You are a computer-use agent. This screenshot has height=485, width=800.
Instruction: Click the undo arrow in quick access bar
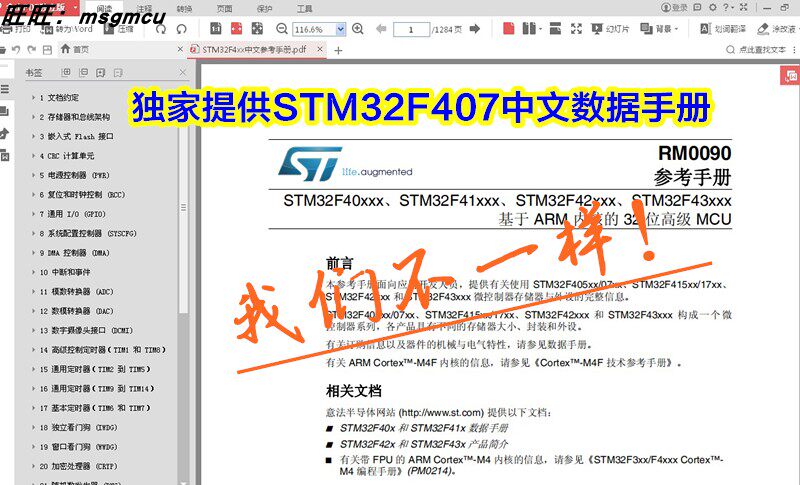tap(16, 49)
